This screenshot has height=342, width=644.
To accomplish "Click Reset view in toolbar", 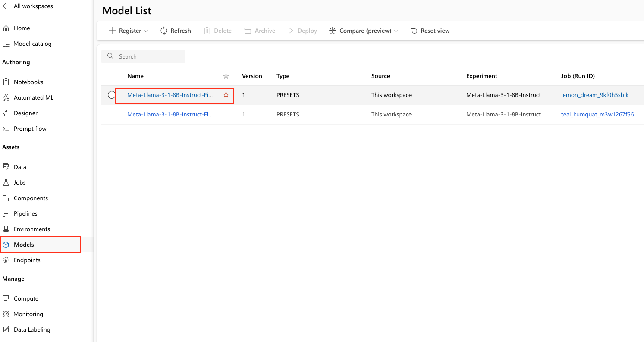I will click(430, 31).
